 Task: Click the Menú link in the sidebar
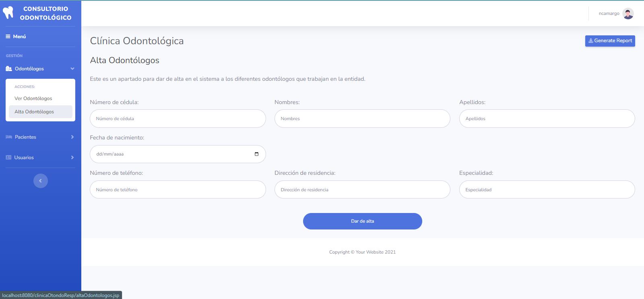(x=16, y=37)
